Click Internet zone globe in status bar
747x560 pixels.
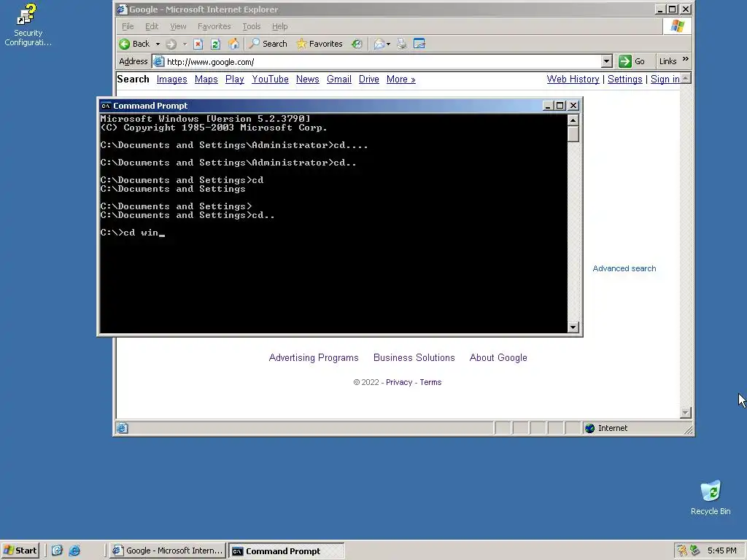(589, 428)
